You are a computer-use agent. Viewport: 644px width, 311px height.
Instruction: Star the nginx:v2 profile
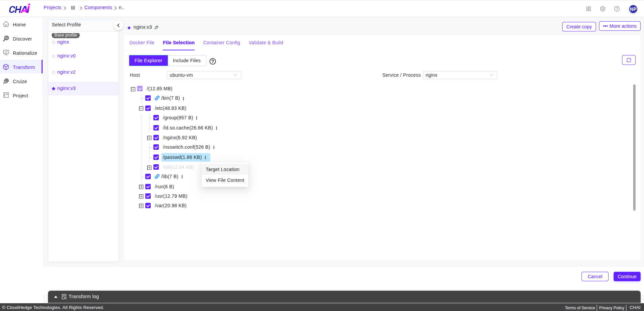pos(53,72)
